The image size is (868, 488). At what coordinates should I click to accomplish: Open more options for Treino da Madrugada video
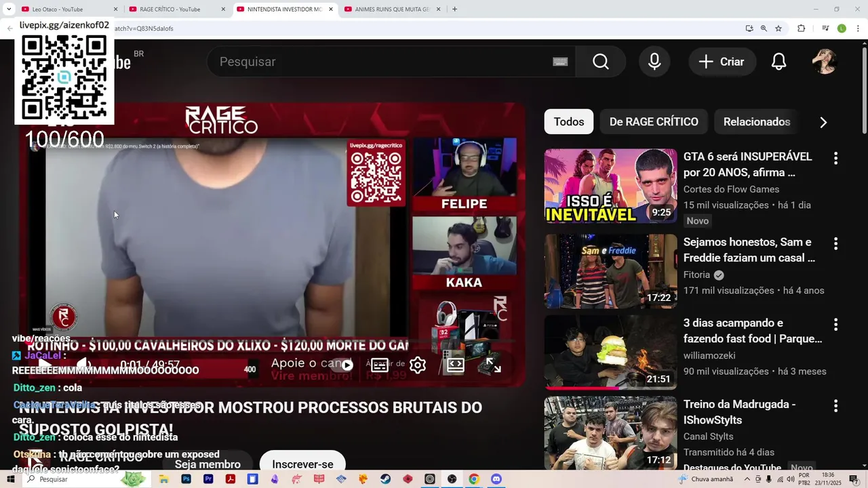[x=835, y=405]
